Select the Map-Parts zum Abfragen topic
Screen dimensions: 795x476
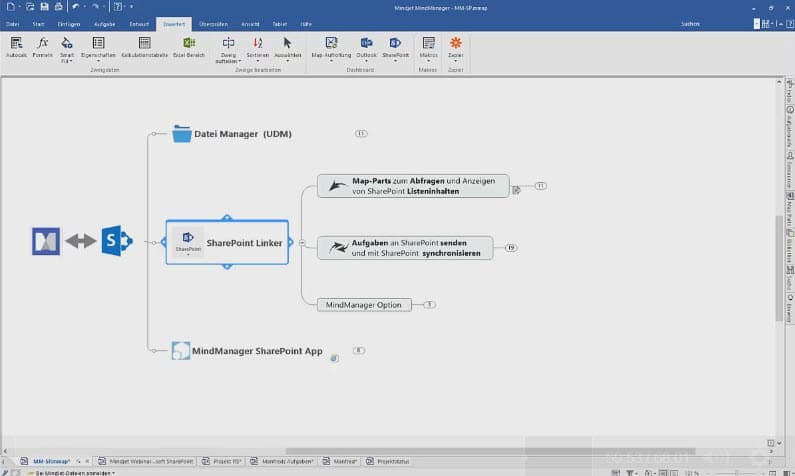pyautogui.click(x=413, y=186)
